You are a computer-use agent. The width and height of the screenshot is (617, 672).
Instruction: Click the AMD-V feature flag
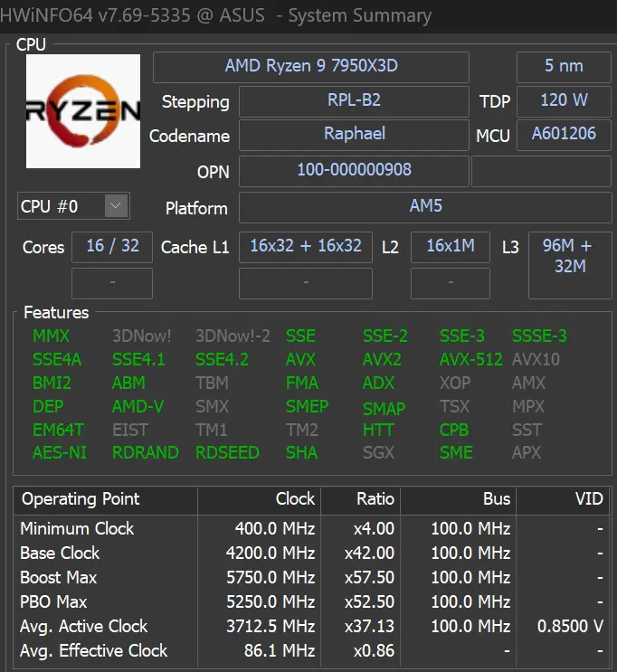coord(138,406)
